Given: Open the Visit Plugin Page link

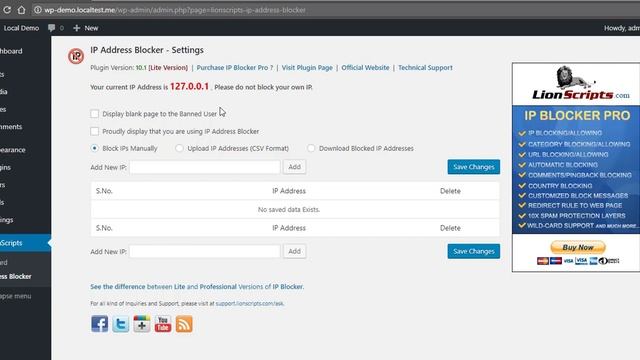Looking at the screenshot, I should coord(307,68).
